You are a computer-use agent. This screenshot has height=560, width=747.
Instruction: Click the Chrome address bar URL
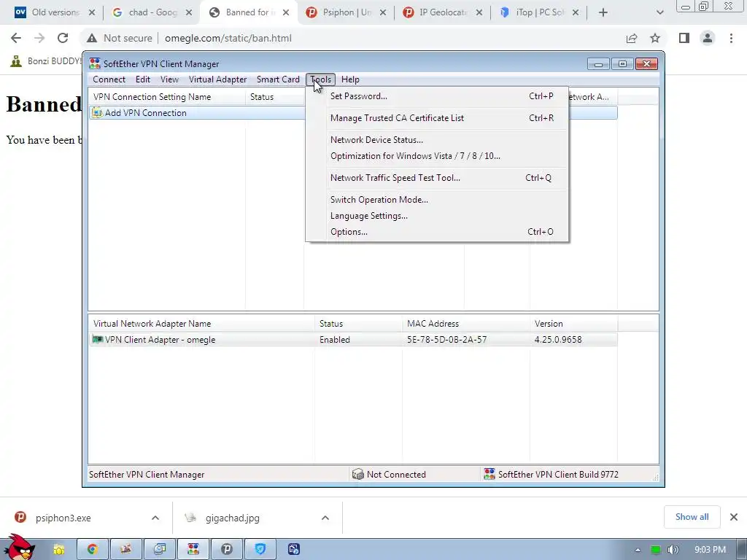point(228,38)
